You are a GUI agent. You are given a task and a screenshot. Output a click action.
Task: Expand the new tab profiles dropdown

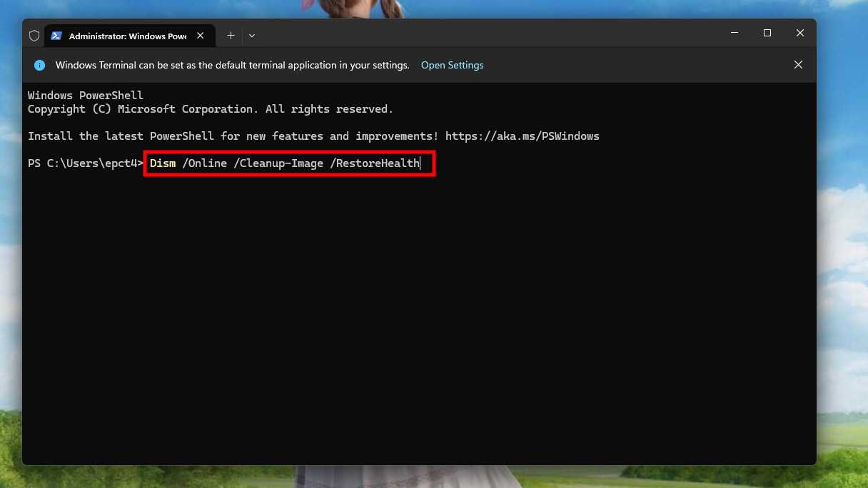[x=252, y=36]
